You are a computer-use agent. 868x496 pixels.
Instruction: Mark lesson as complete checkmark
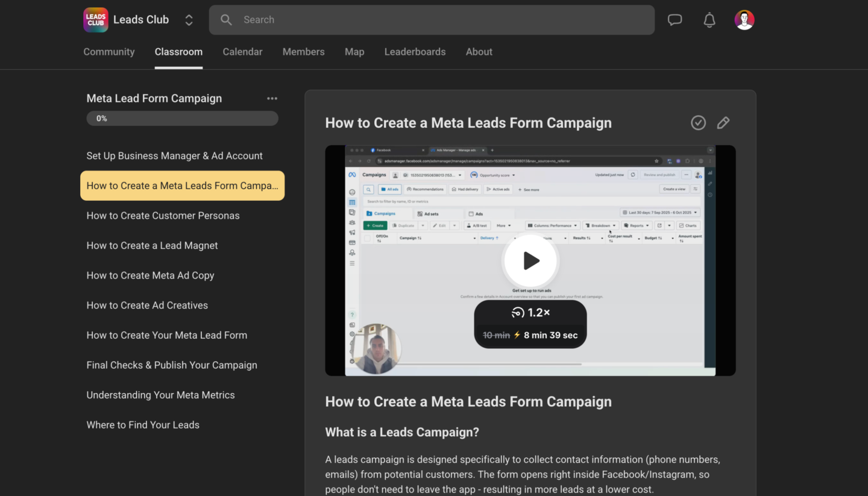pos(698,123)
